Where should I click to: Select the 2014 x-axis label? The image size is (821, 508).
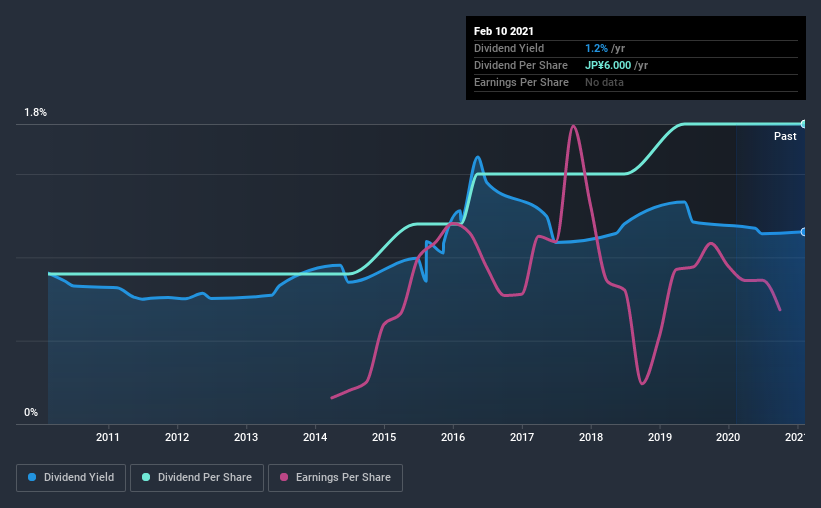315,437
